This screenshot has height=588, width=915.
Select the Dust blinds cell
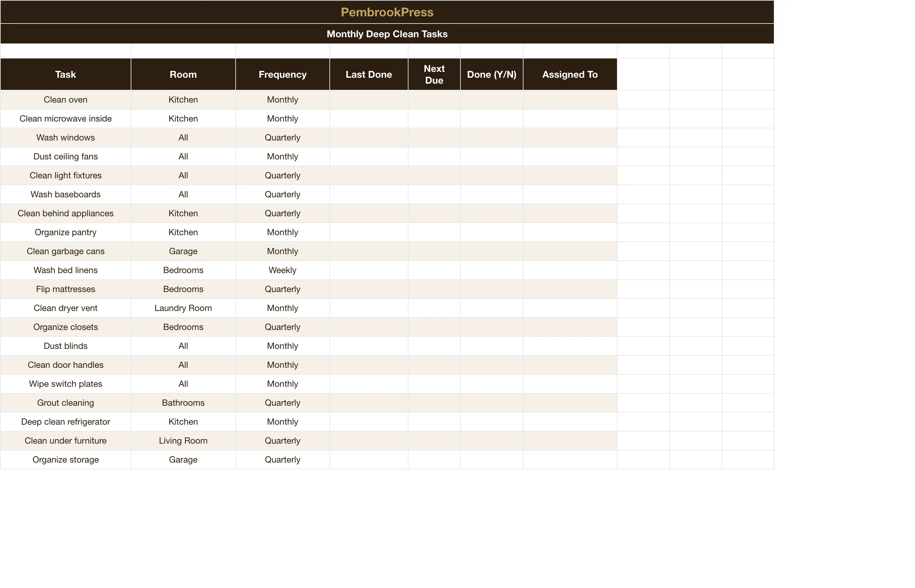[66, 346]
